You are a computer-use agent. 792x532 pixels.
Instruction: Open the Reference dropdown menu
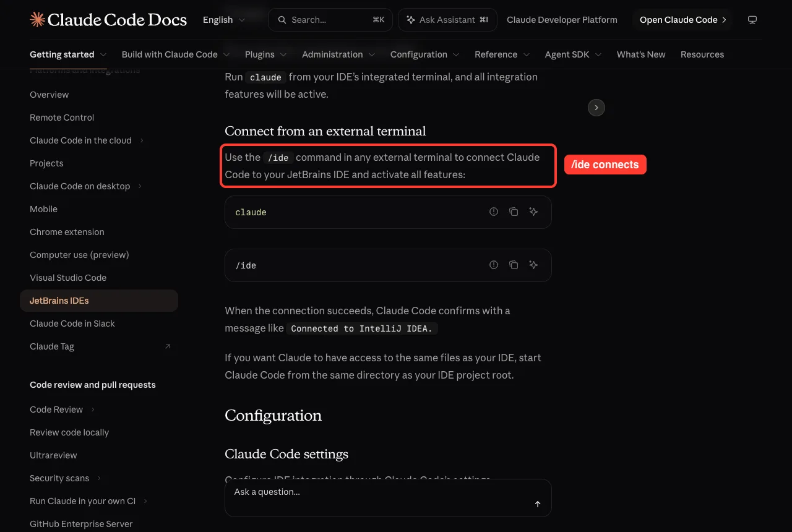pos(502,54)
